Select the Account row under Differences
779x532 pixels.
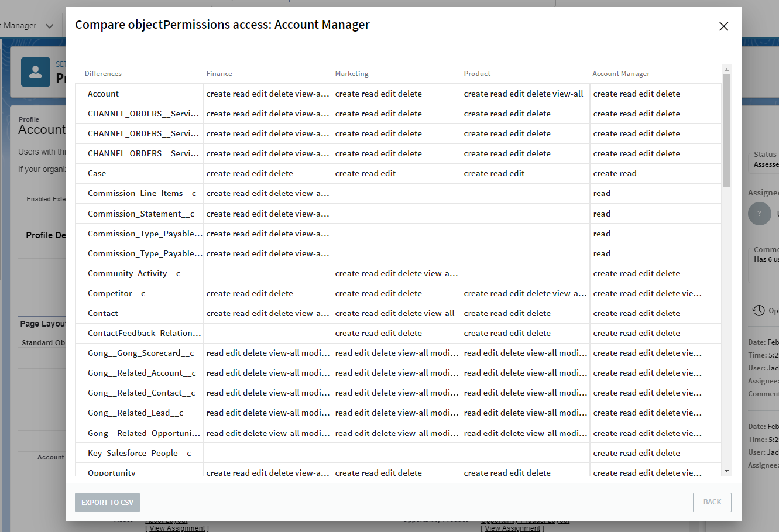point(103,93)
